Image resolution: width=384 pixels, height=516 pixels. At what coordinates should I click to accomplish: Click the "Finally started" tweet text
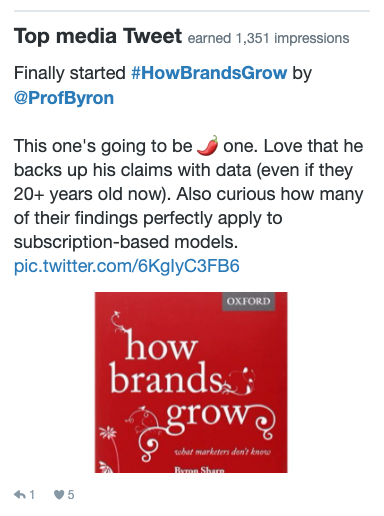(x=70, y=73)
